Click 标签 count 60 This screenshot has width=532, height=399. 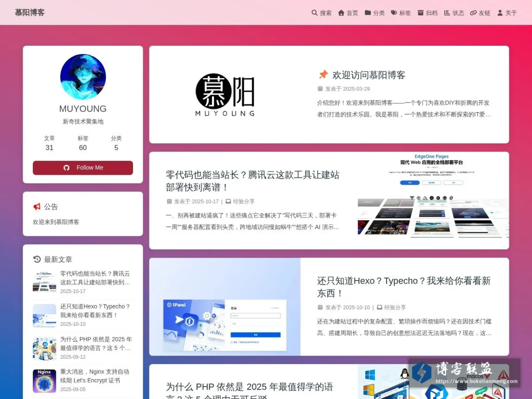pyautogui.click(x=83, y=143)
